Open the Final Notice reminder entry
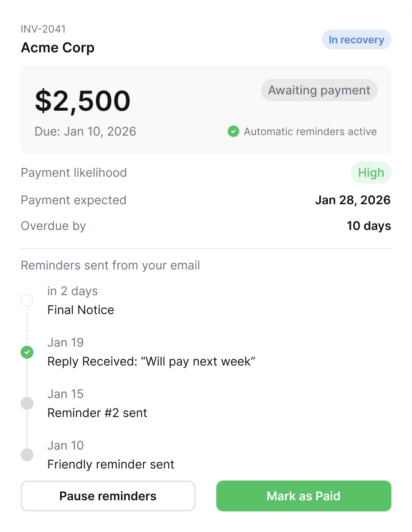The width and height of the screenshot is (412, 532). point(81,310)
